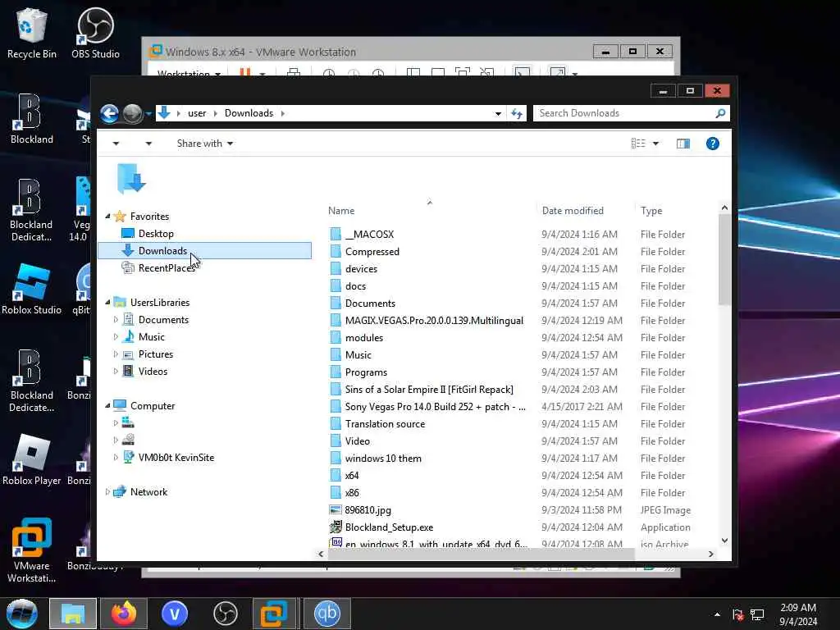Select the devices folder
840x630 pixels.
click(x=361, y=268)
